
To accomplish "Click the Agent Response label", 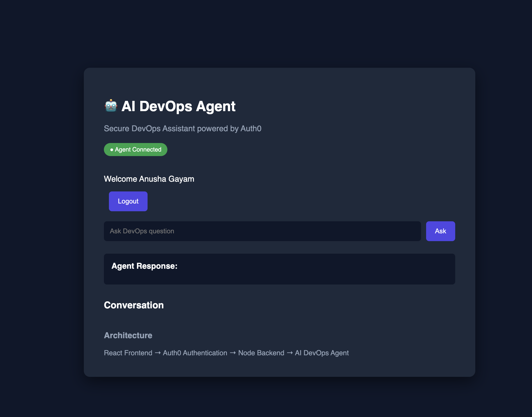I will (144, 266).
